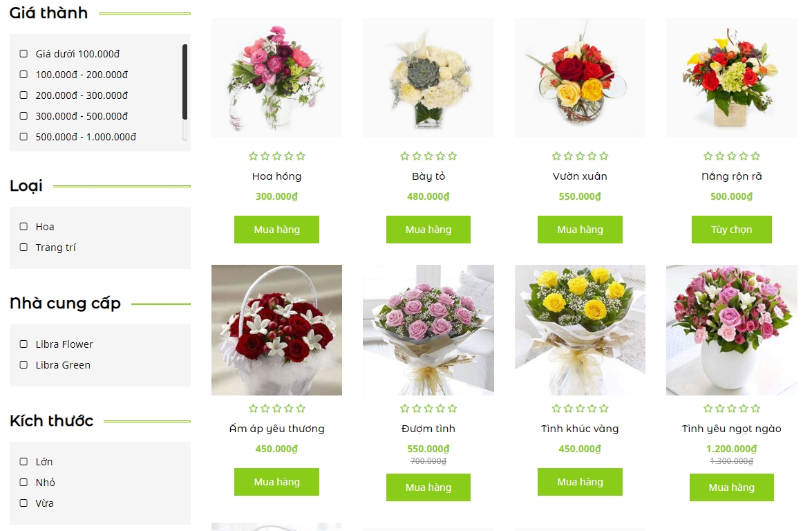Buy the Đượm tình bouquet
The height and width of the screenshot is (531, 812).
[x=428, y=487]
